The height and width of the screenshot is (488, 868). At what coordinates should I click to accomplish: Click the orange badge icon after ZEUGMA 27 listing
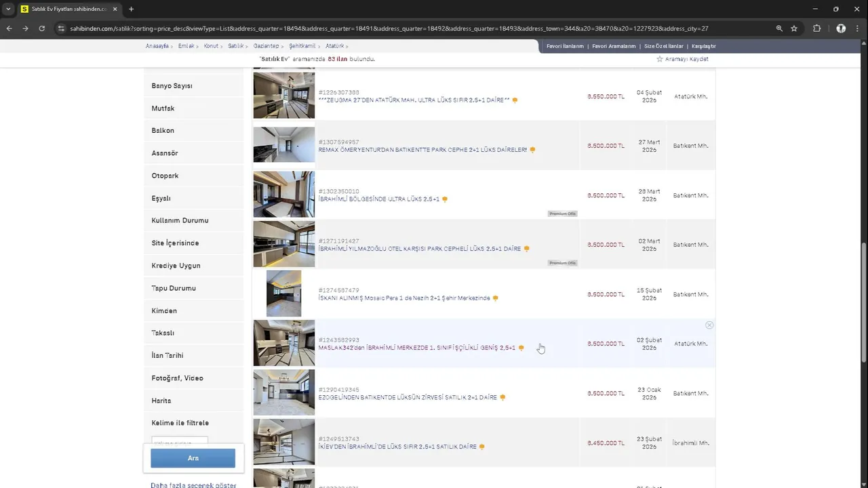click(515, 100)
